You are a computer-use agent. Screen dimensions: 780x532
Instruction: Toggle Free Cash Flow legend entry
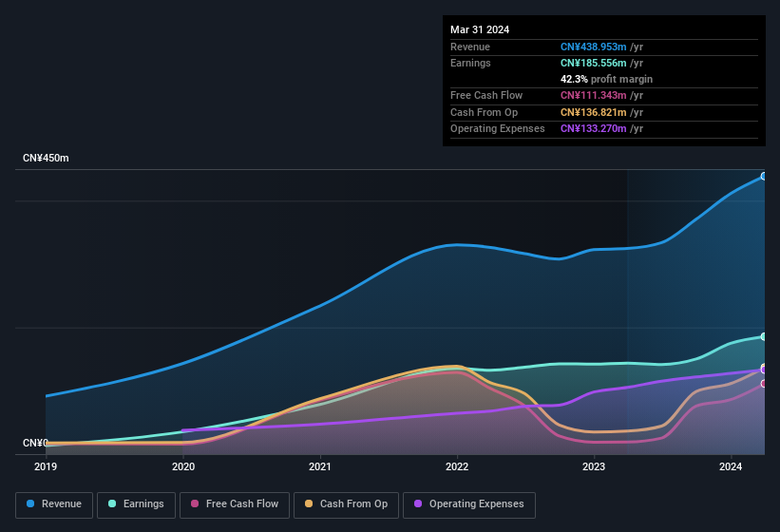(235, 504)
